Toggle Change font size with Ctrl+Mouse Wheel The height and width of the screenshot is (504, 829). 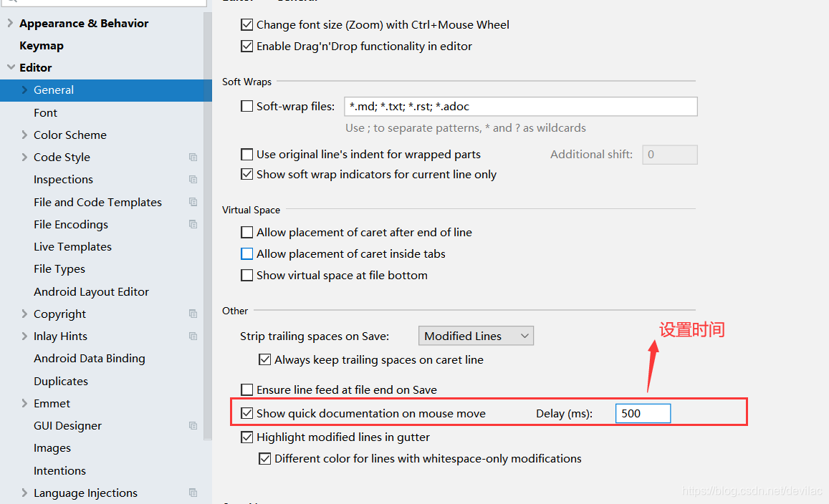247,24
